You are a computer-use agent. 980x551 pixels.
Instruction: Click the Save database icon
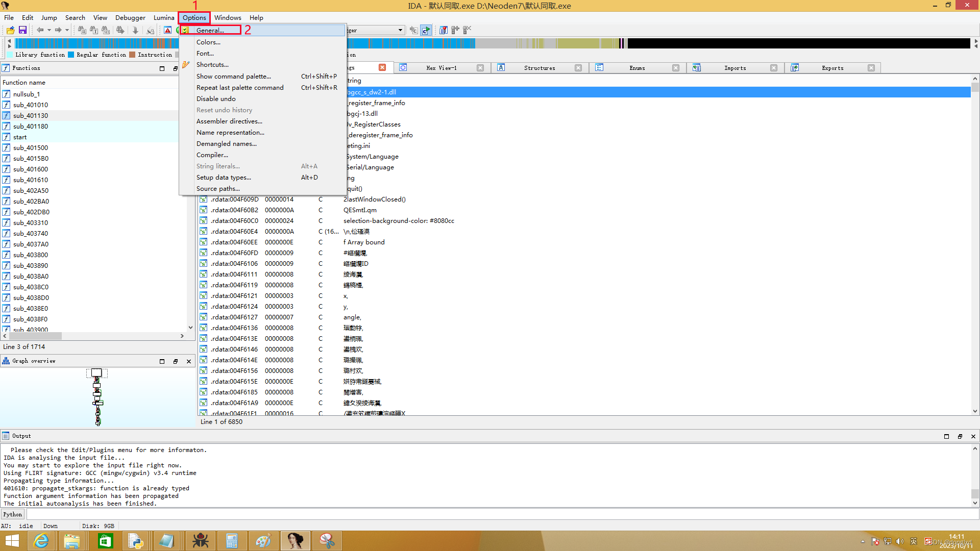(x=22, y=30)
